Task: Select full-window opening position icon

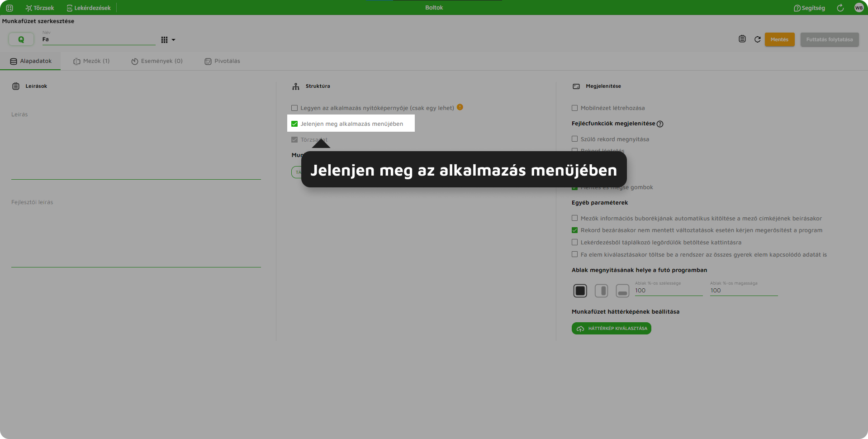Action: [580, 291]
